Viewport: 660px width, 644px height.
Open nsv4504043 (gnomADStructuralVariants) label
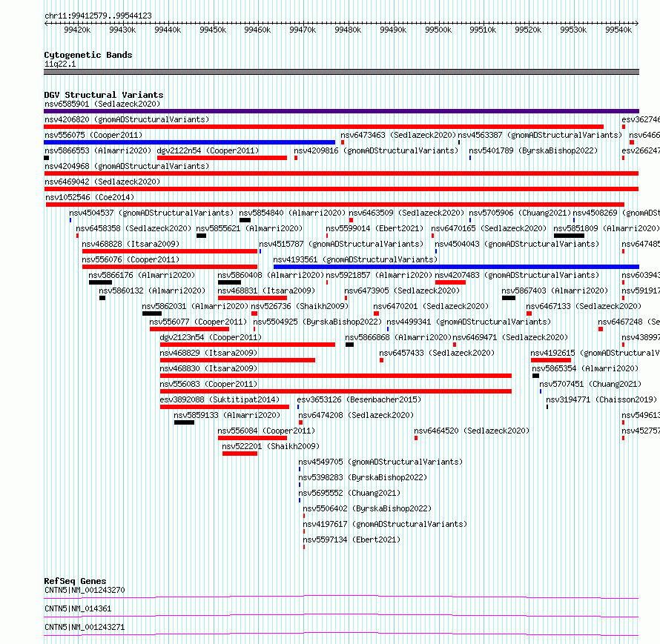516,244
